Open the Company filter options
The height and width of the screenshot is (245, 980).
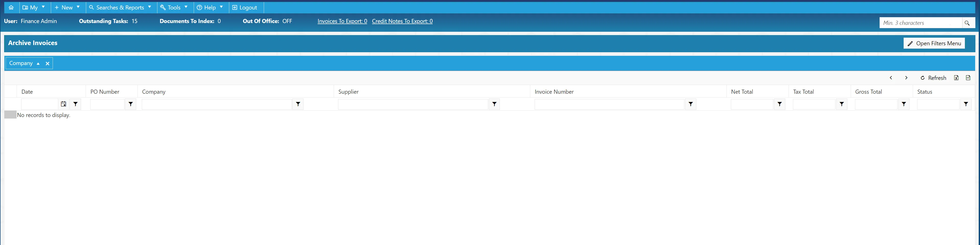[x=298, y=104]
